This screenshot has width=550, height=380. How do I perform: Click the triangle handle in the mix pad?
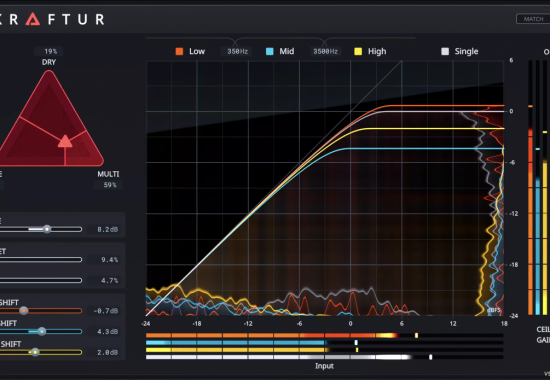[x=65, y=141]
